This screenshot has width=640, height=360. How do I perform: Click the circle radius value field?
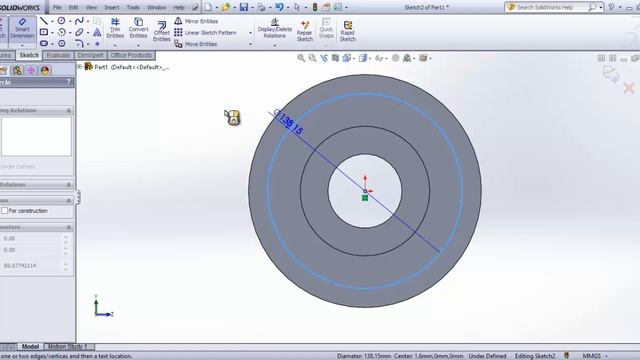pos(32,266)
